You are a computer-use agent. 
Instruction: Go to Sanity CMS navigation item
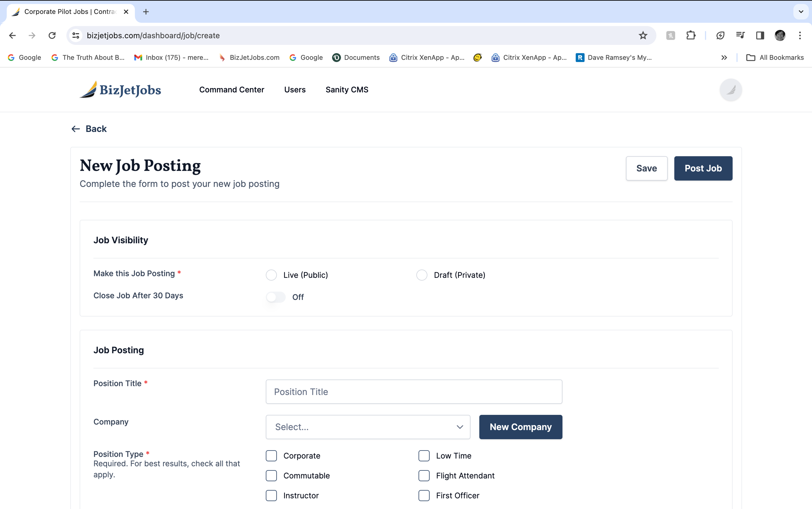pos(347,89)
